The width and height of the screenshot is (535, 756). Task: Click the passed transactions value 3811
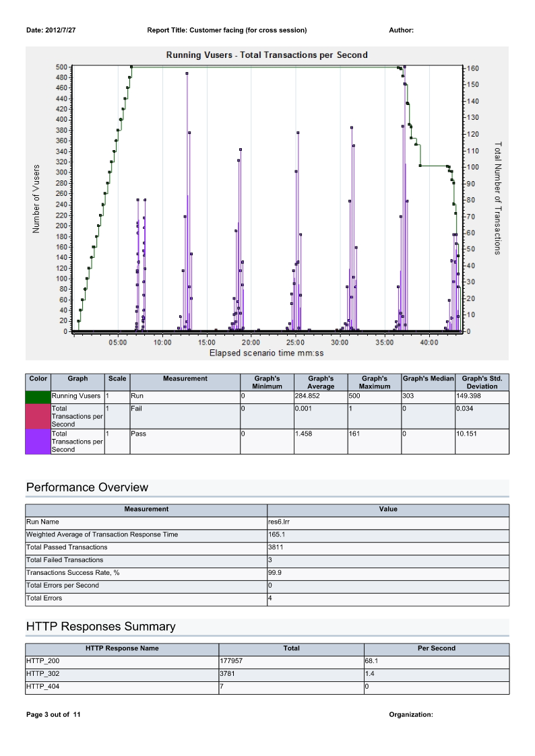276,547
